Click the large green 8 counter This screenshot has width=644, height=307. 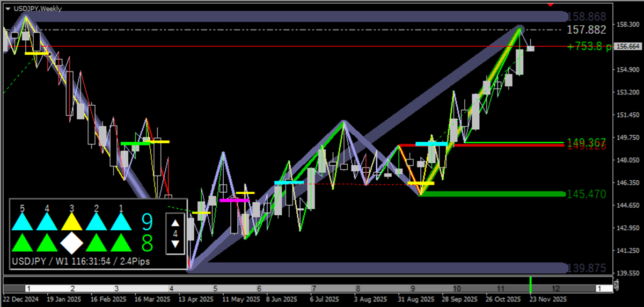click(x=146, y=243)
